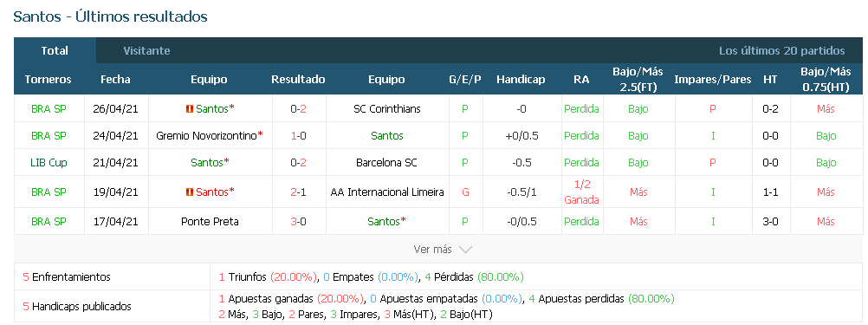Click the Handicap column header
The image size is (868, 325).
tap(521, 79)
